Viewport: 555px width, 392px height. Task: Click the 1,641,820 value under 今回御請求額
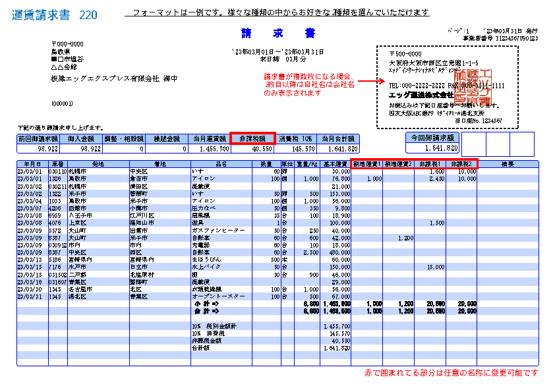click(x=442, y=148)
